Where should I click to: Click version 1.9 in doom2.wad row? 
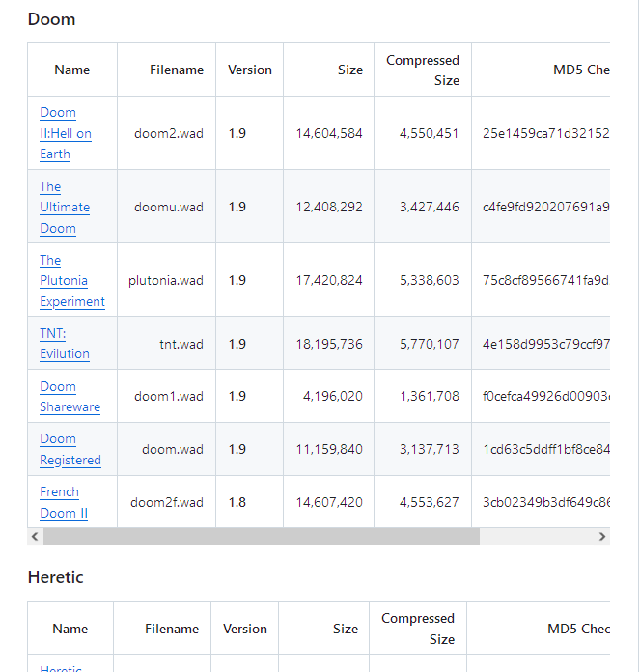237,133
